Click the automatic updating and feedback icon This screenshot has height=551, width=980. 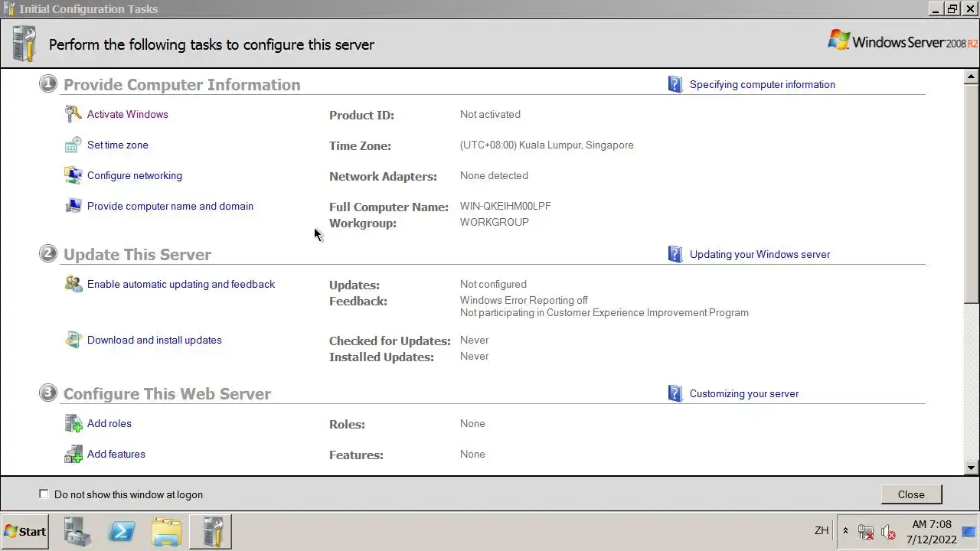click(73, 284)
